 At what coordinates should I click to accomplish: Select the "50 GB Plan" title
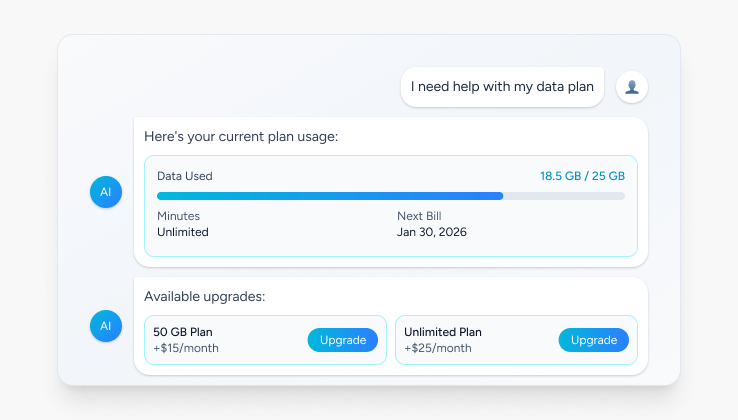click(x=183, y=332)
